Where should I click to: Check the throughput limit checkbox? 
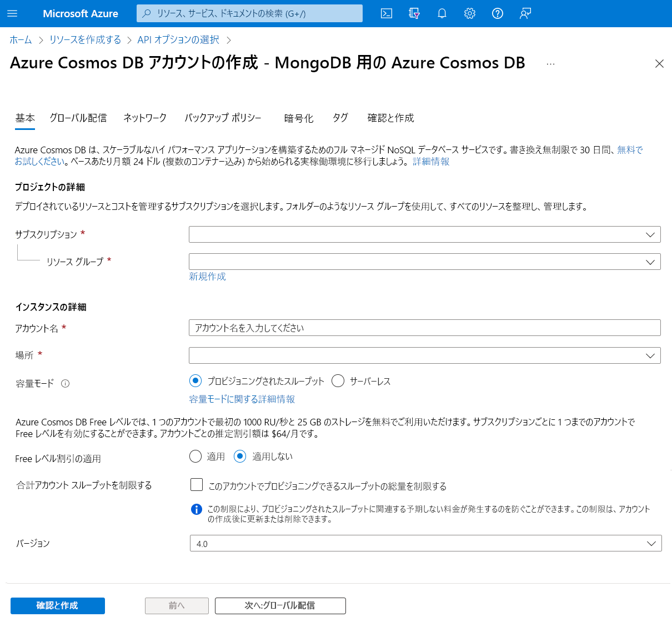click(x=197, y=485)
